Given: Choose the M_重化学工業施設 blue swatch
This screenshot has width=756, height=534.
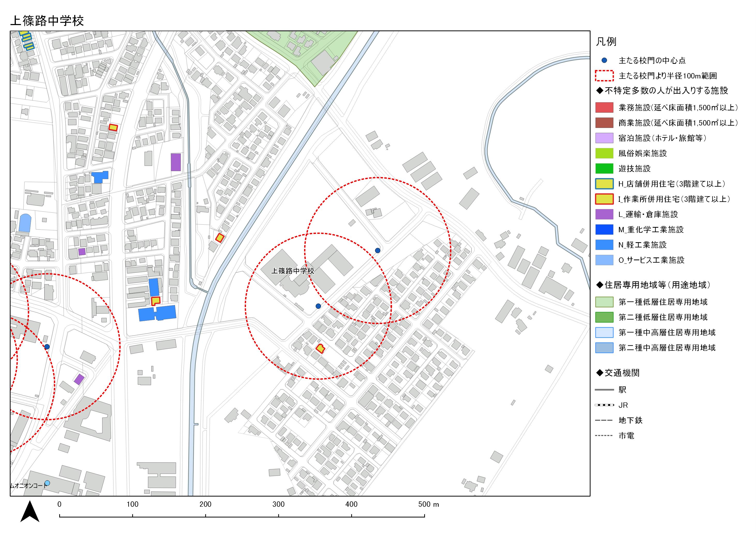Looking at the screenshot, I should point(604,229).
